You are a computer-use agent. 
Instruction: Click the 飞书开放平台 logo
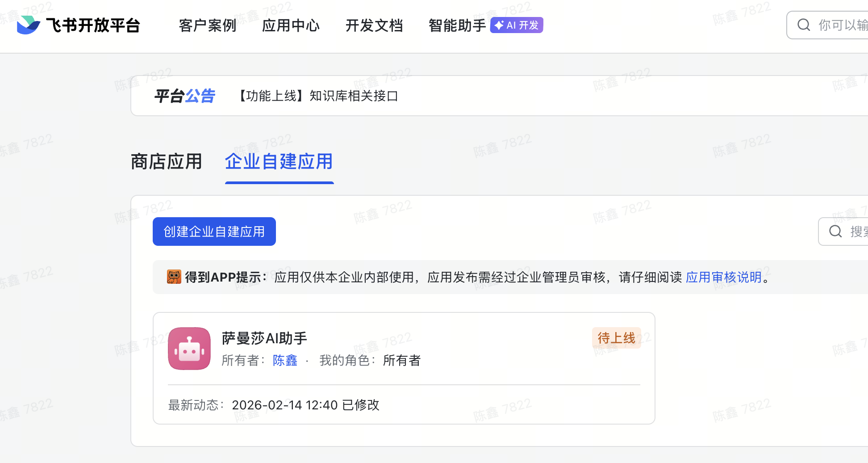tap(79, 25)
